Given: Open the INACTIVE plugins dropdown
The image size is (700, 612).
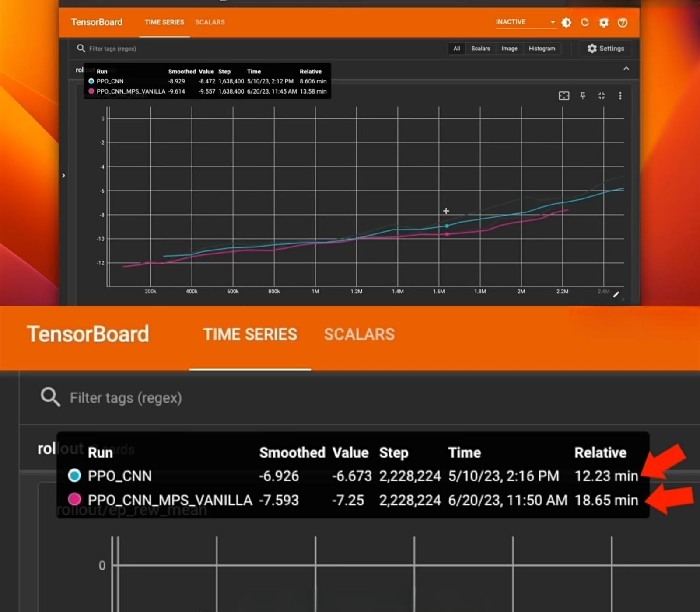Looking at the screenshot, I should click(x=525, y=22).
